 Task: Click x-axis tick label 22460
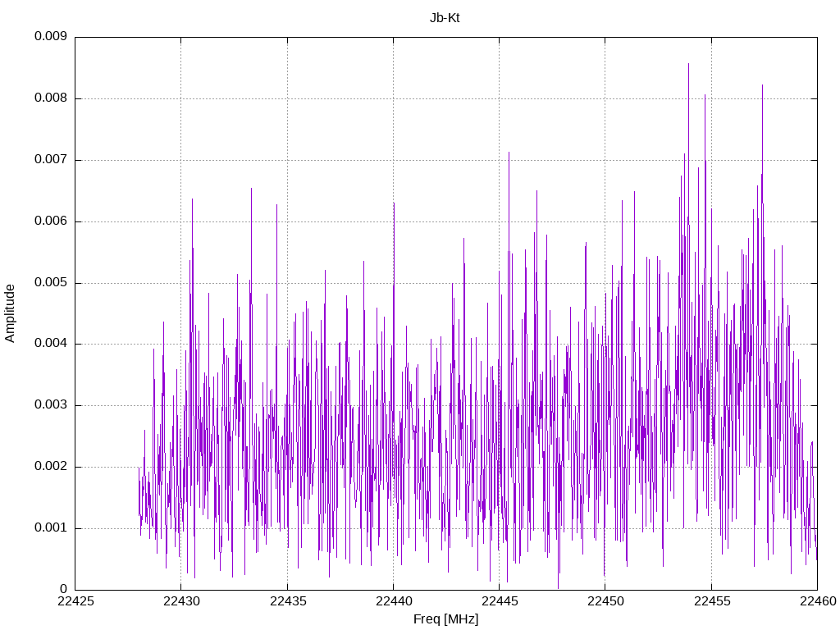818,601
